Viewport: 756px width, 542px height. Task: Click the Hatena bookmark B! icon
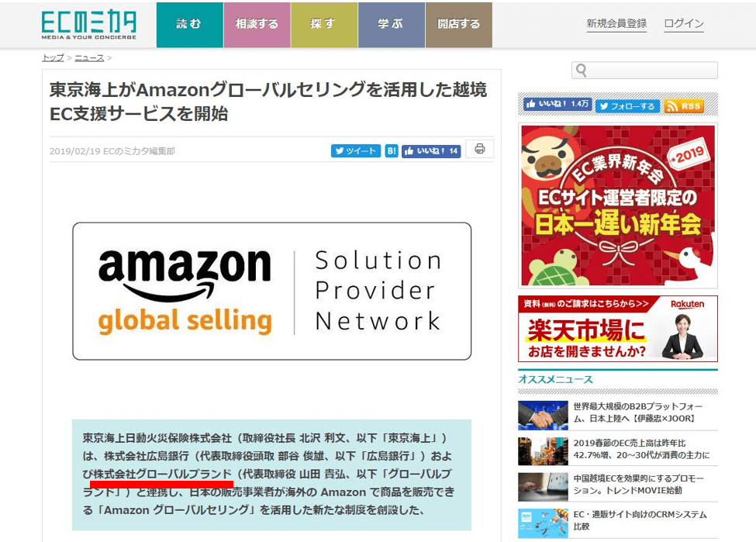(x=392, y=151)
